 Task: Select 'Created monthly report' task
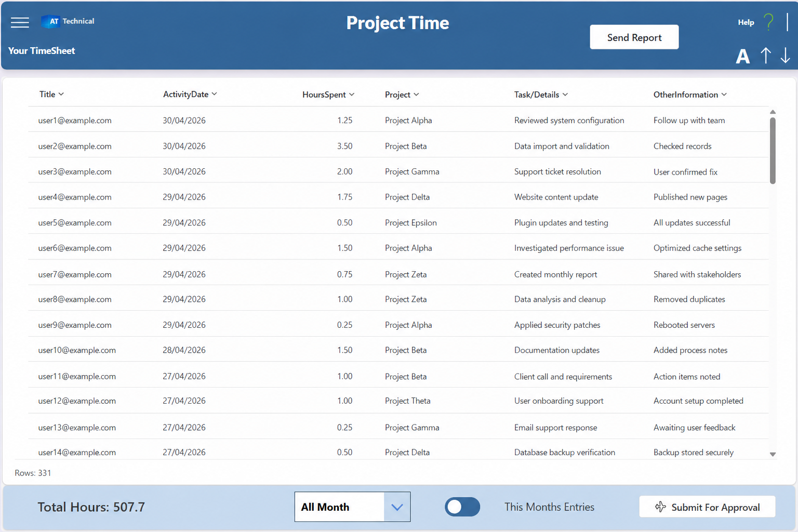555,274
